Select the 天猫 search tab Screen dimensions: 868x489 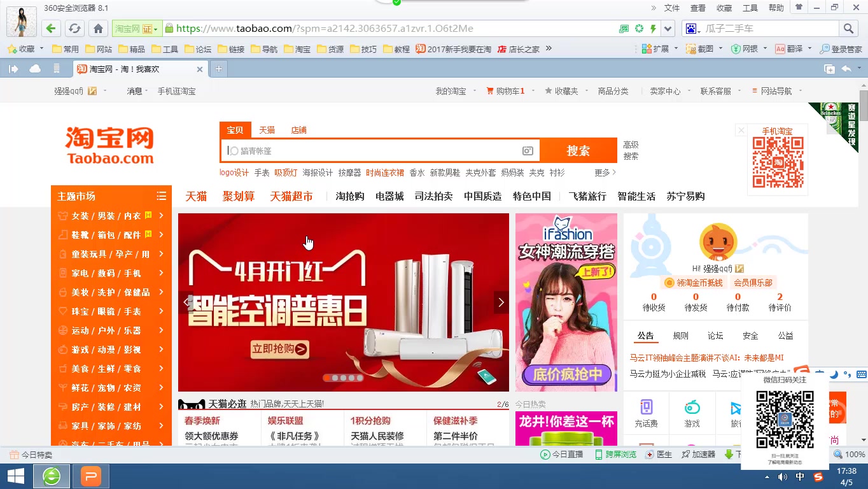[267, 130]
